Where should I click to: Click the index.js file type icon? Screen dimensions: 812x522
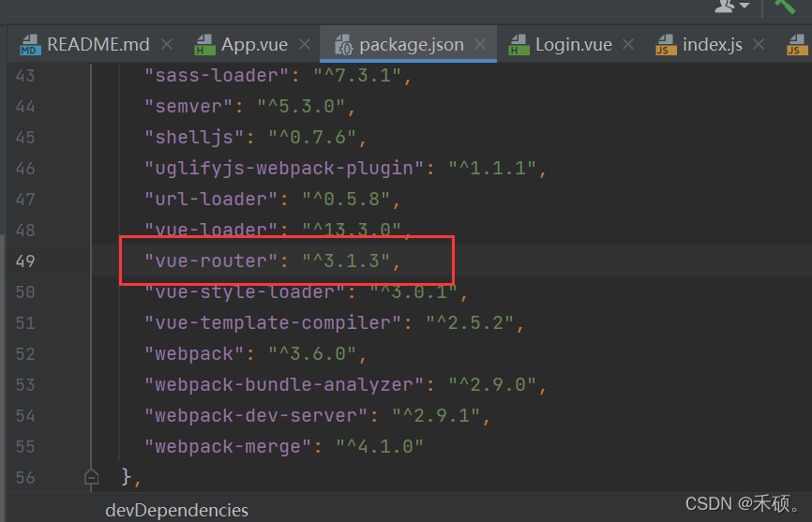665,45
